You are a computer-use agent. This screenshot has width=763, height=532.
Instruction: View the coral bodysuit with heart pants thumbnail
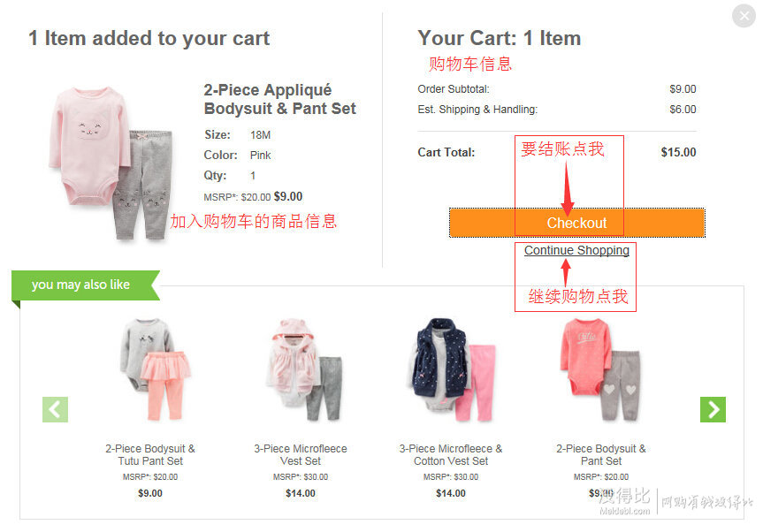pos(600,369)
